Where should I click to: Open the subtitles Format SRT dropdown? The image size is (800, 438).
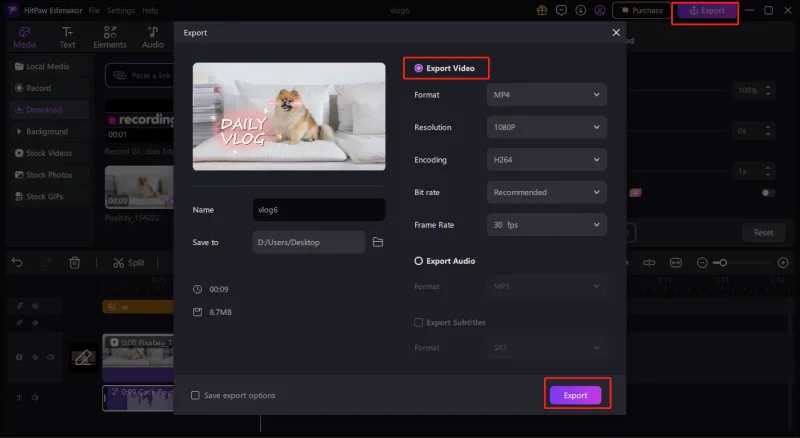(546, 348)
